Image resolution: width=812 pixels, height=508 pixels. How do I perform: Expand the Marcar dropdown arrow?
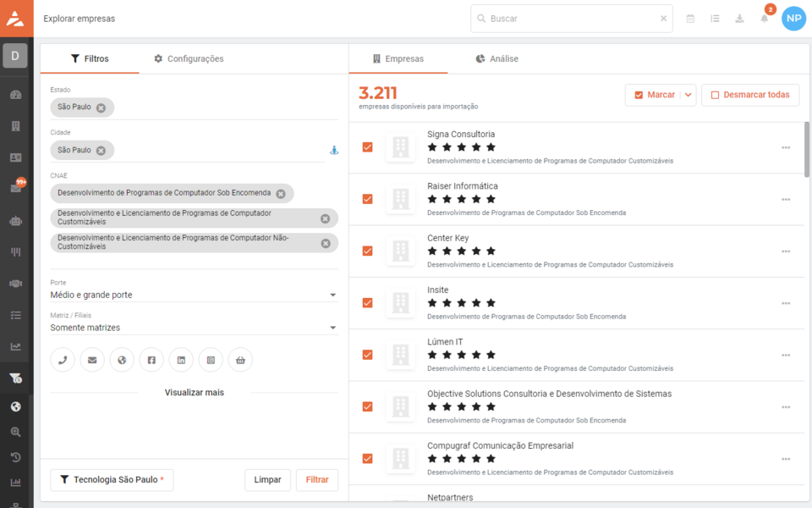tap(689, 95)
